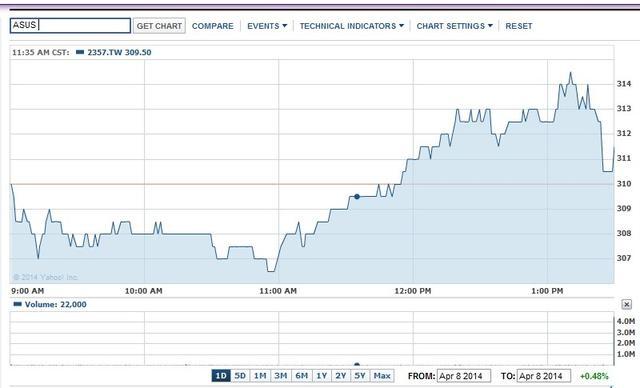Click the 9:00 AM axis label
The image size is (640, 388).
(27, 291)
